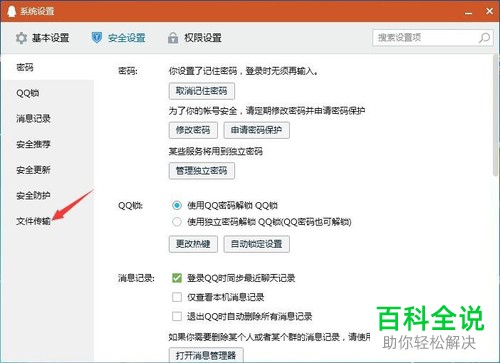The image size is (500, 363).
Task: Click the 更改热键 button
Action: pos(193,244)
